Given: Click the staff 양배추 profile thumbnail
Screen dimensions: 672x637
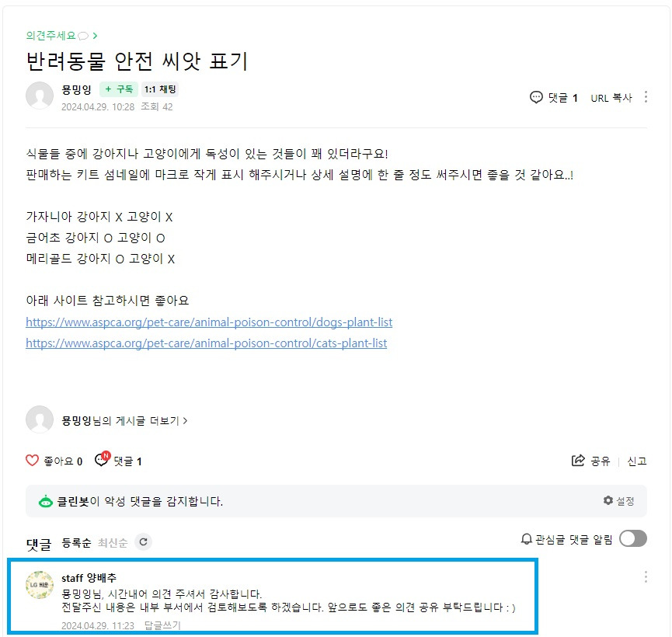Looking at the screenshot, I should pos(40,584).
